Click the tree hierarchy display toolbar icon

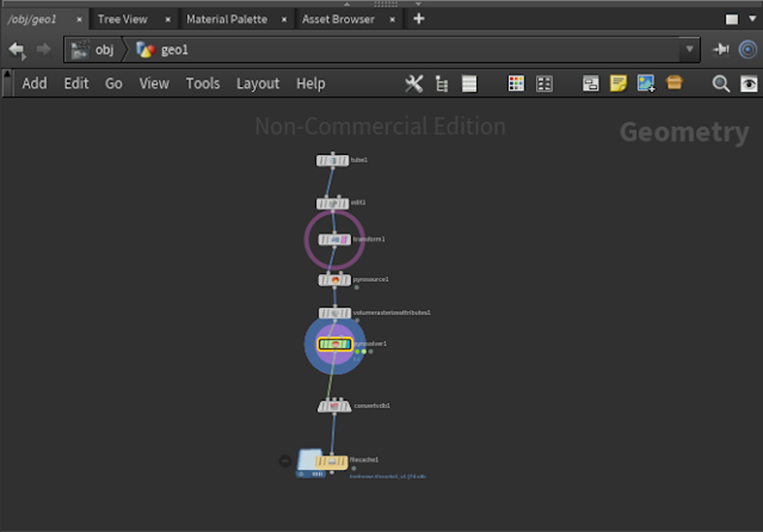click(441, 84)
